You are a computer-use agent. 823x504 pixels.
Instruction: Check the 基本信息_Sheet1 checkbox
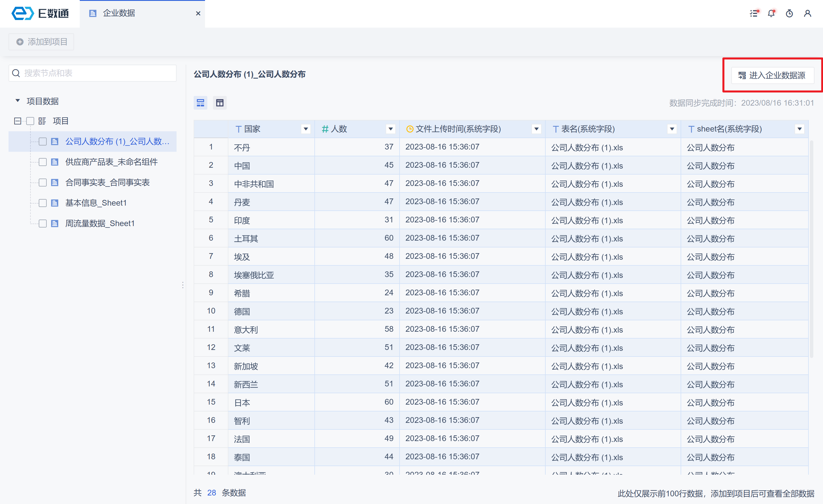click(43, 203)
